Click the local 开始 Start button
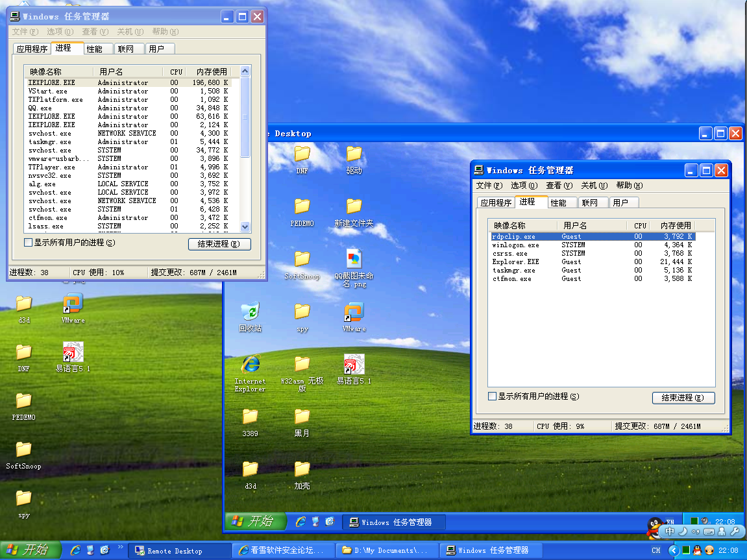The image size is (747, 560). tap(30, 550)
